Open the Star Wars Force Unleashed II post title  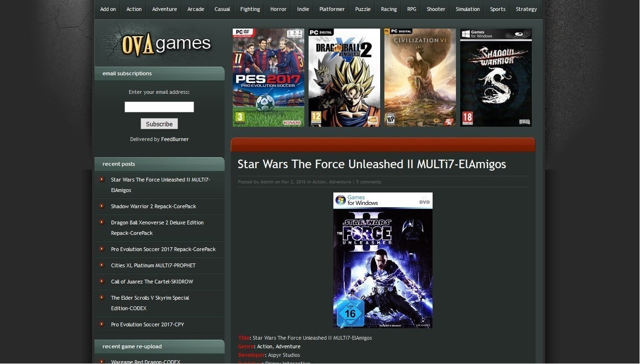(372, 164)
